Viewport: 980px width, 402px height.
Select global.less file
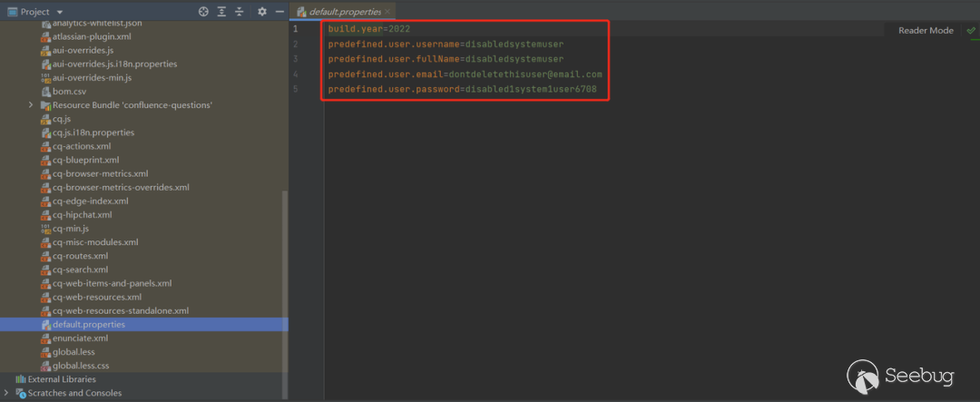(73, 352)
